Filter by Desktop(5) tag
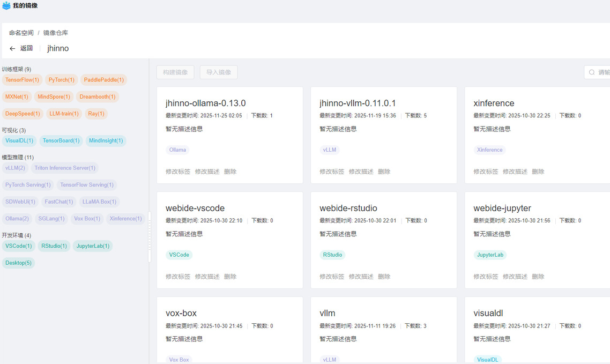The height and width of the screenshot is (364, 610). (x=19, y=263)
